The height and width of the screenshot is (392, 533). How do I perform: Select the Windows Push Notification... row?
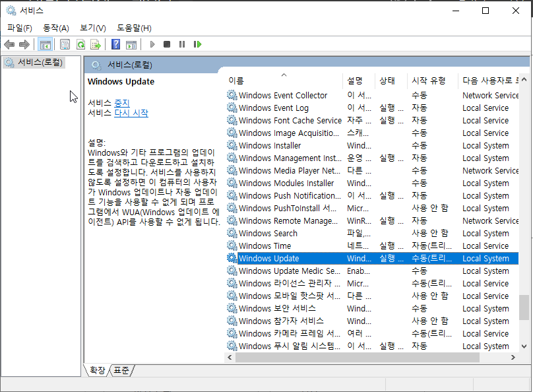pyautogui.click(x=372, y=195)
